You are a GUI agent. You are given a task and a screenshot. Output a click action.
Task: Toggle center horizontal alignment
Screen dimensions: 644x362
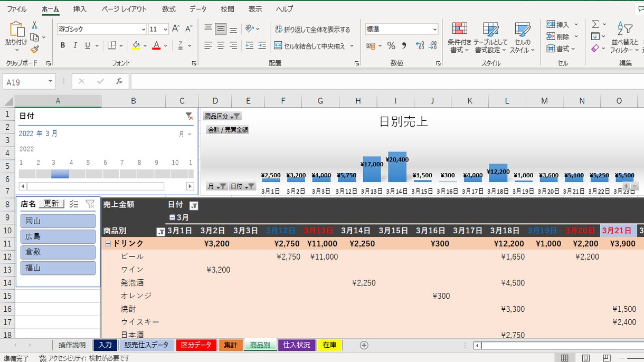point(221,45)
